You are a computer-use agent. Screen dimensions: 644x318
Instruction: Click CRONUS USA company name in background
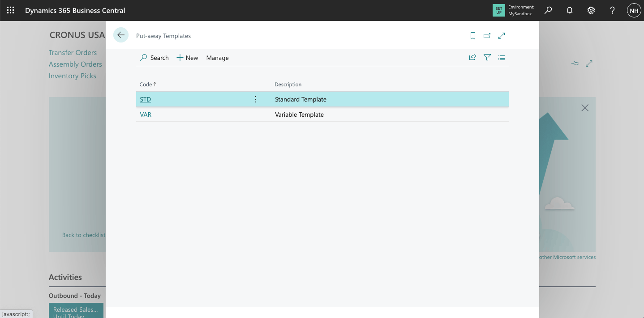pos(77,35)
